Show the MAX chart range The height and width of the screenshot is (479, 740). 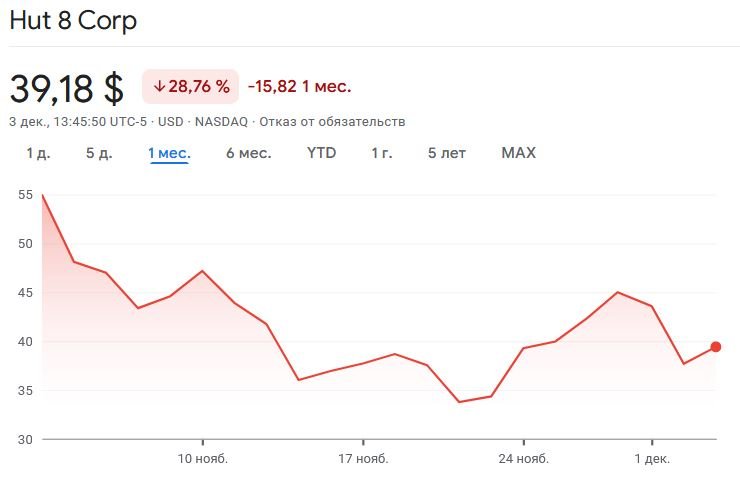pos(518,153)
